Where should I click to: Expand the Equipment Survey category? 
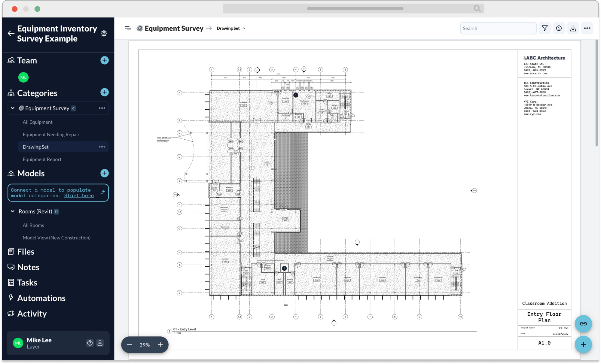pos(12,108)
